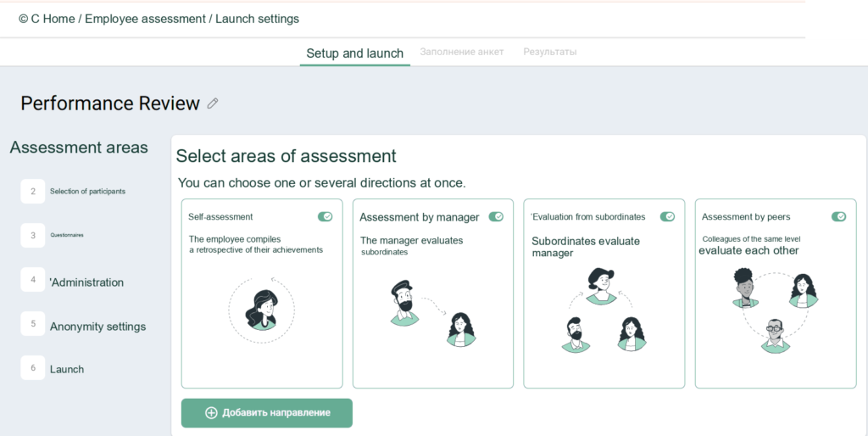868x436 pixels.
Task: Go to step 3 Questionnaires
Action: pyautogui.click(x=53, y=236)
